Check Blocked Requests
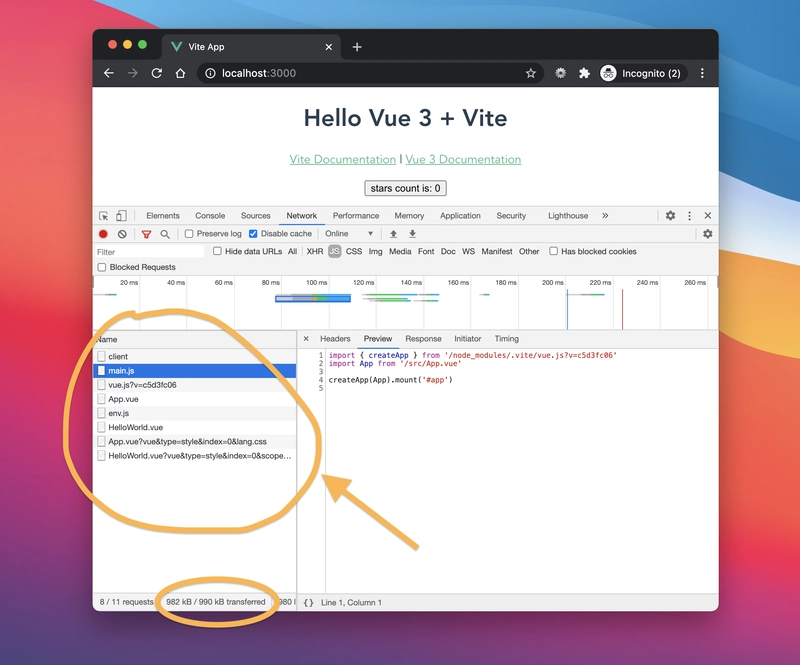The height and width of the screenshot is (665, 800). [x=102, y=267]
